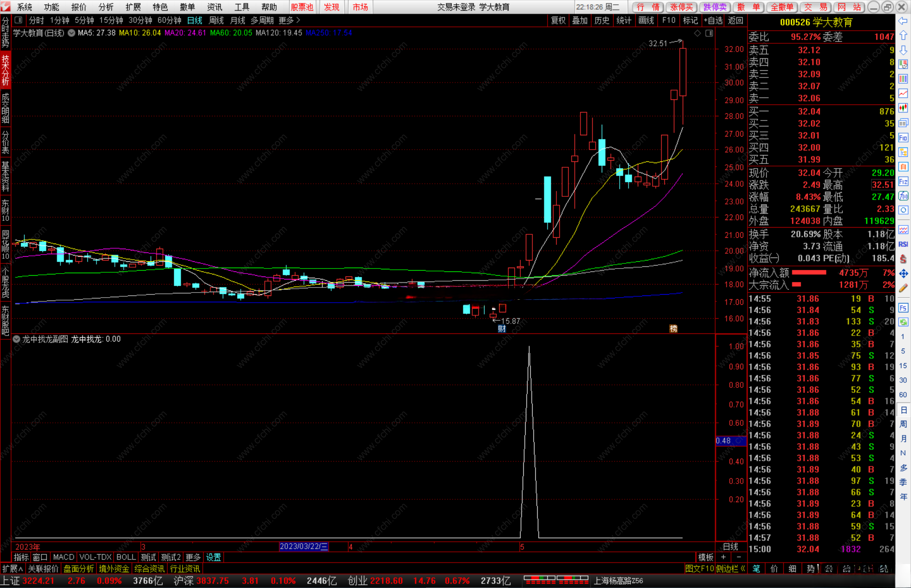This screenshot has width=911, height=588.
Task: Click the F12 icon in right sidebar
Action: [903, 182]
